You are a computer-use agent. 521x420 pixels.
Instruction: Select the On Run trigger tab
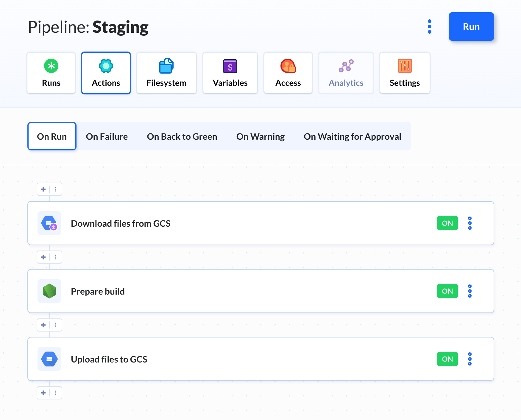[52, 136]
